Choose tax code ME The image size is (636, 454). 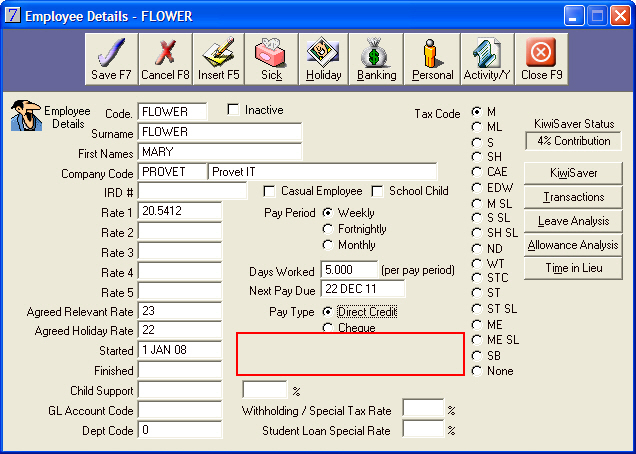(x=477, y=325)
